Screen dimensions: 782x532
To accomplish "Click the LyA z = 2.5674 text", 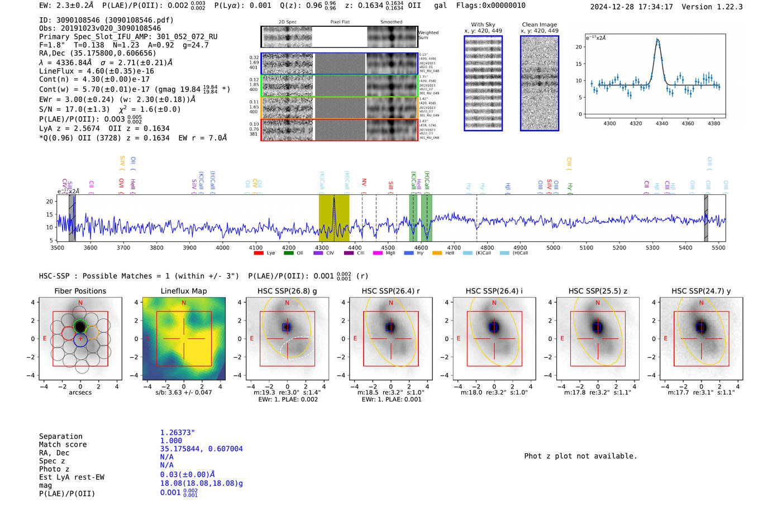I will click(69, 128).
